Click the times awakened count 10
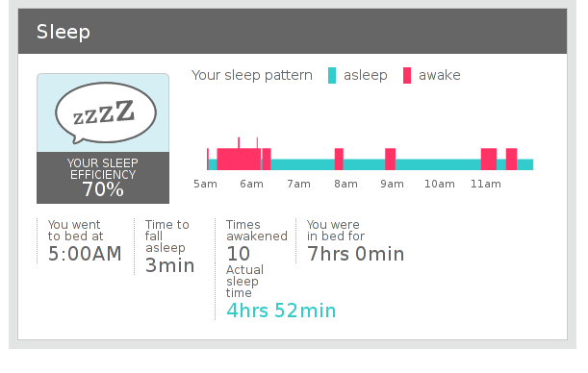The image size is (588, 373). pyautogui.click(x=239, y=254)
